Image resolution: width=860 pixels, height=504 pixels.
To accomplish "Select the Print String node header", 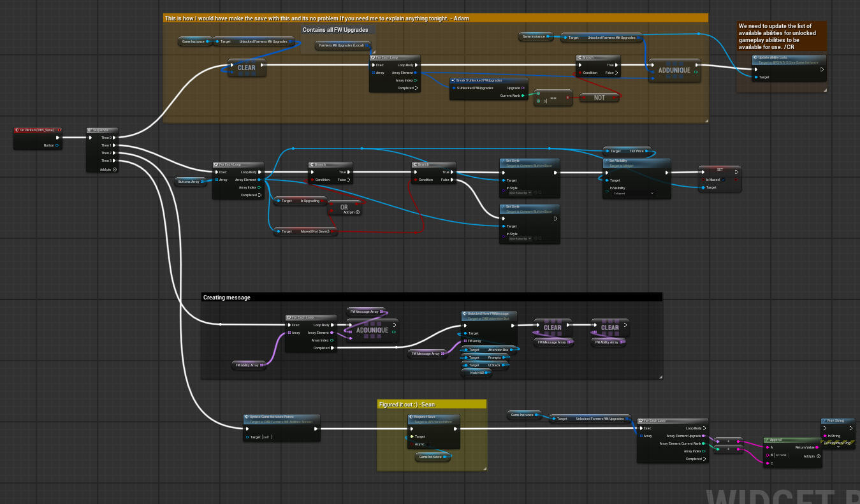I will click(837, 421).
